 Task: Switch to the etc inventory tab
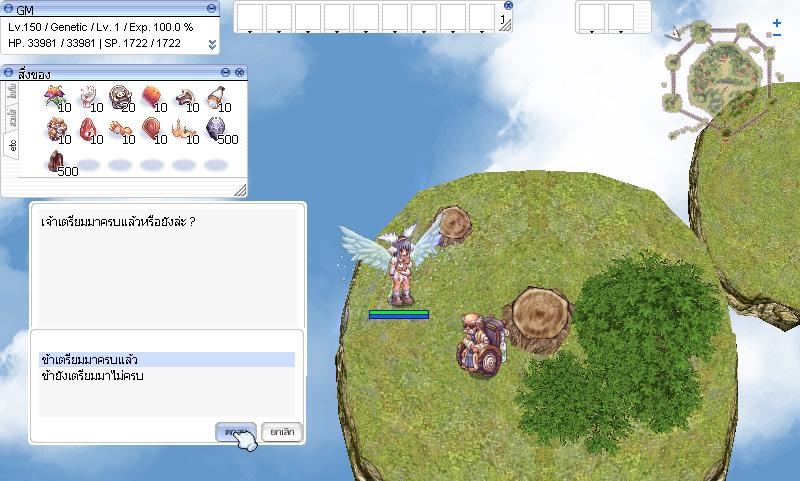pyautogui.click(x=12, y=145)
